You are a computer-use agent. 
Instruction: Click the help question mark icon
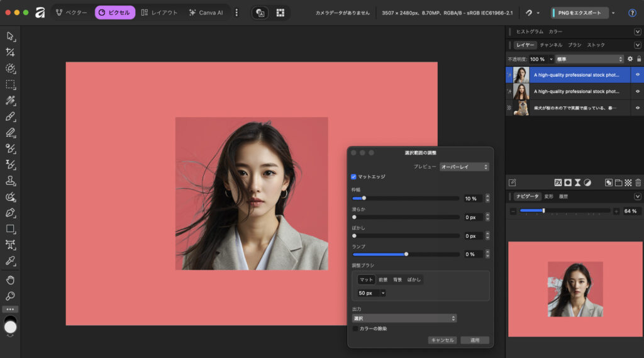632,13
